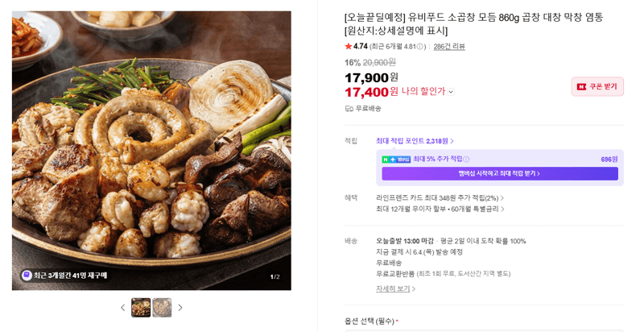Image resolution: width=644 pixels, height=332 pixels.
Task: Click the info icon beside 최근 6개월 rating
Action: (420, 47)
